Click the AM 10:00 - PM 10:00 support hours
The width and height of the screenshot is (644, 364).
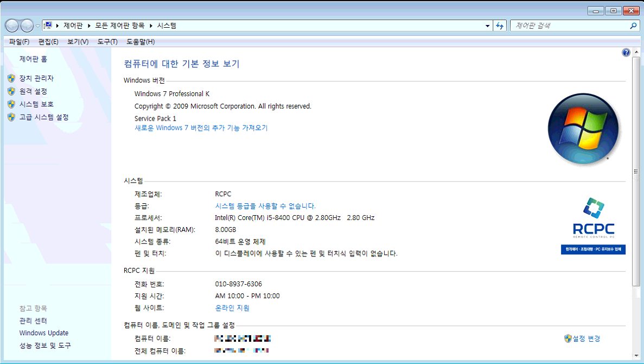click(247, 296)
